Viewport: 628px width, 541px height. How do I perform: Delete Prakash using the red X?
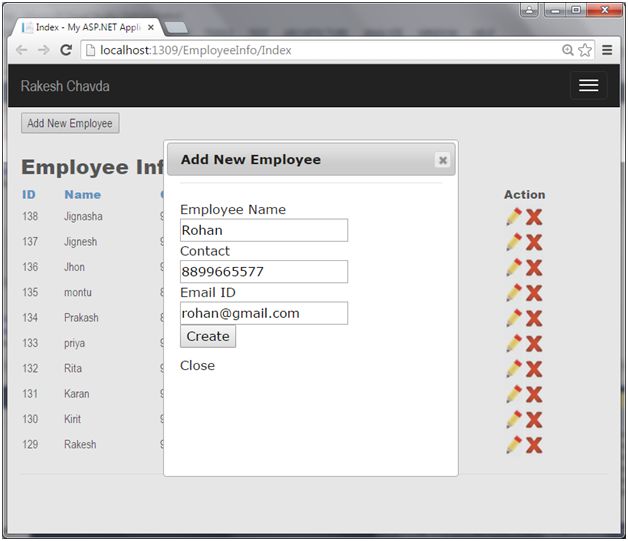point(534,319)
